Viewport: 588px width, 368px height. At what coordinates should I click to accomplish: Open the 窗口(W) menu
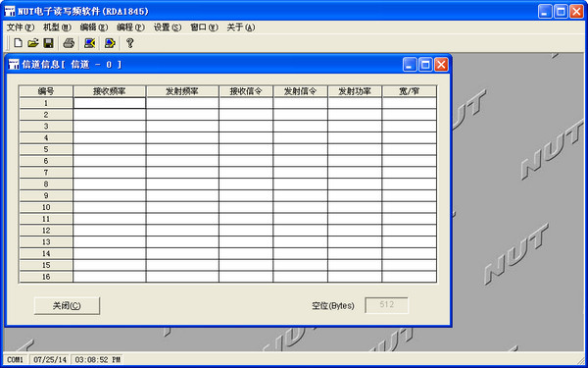[x=204, y=27]
